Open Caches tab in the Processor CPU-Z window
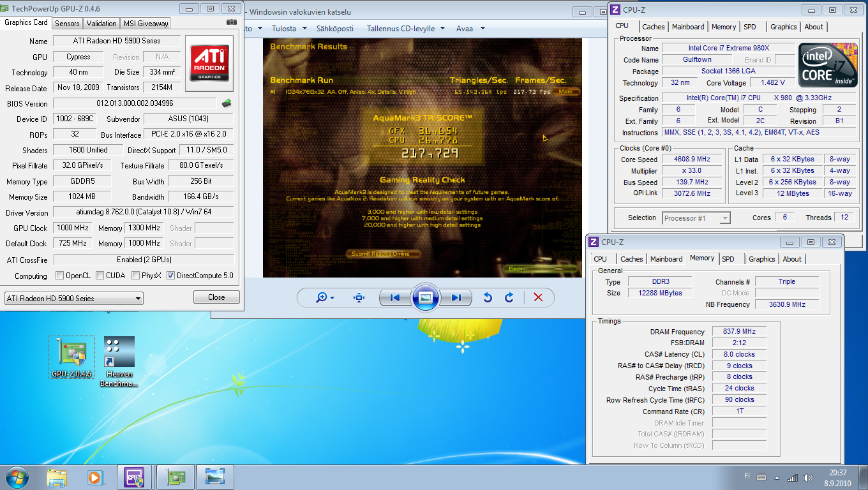This screenshot has height=490, width=868. coord(653,27)
